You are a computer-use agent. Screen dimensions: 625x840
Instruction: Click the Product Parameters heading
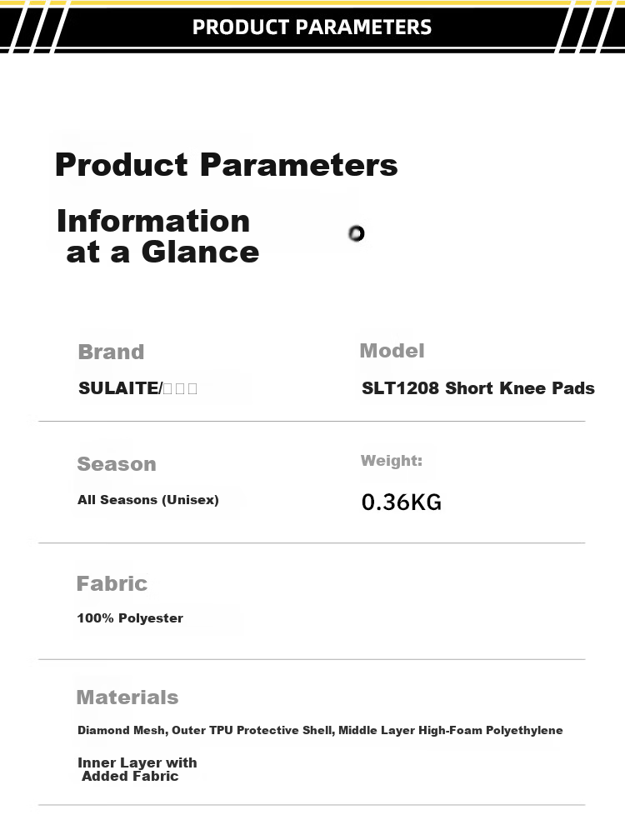[226, 164]
